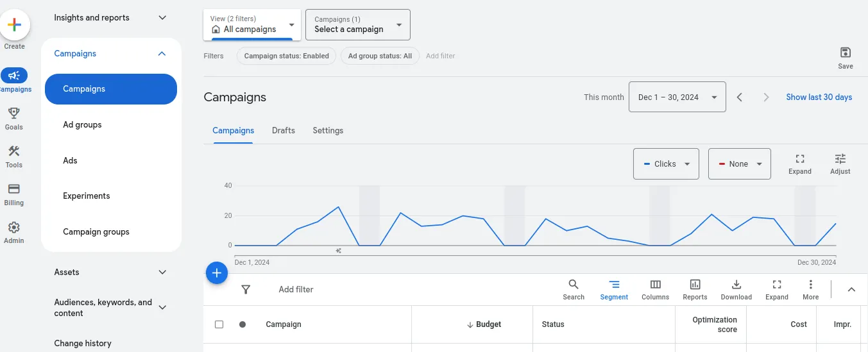The height and width of the screenshot is (352, 868).
Task: Open the Select a campaign dropdown
Action: 358,24
